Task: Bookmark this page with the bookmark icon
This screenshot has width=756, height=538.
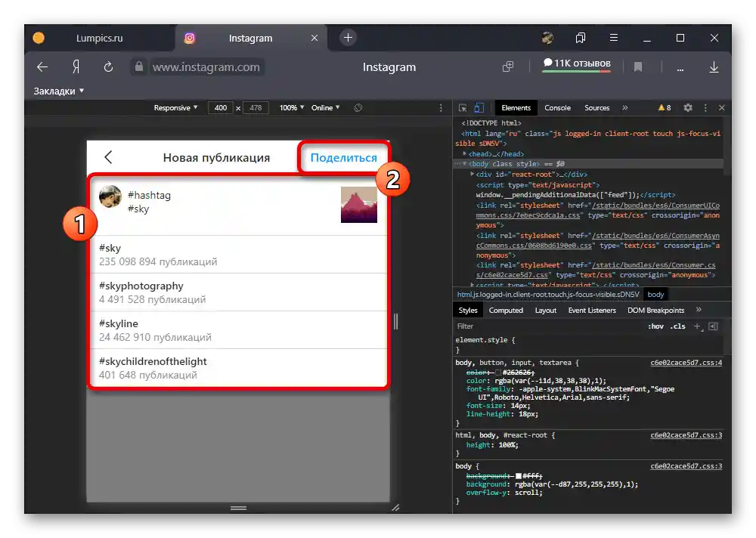Action: [638, 67]
